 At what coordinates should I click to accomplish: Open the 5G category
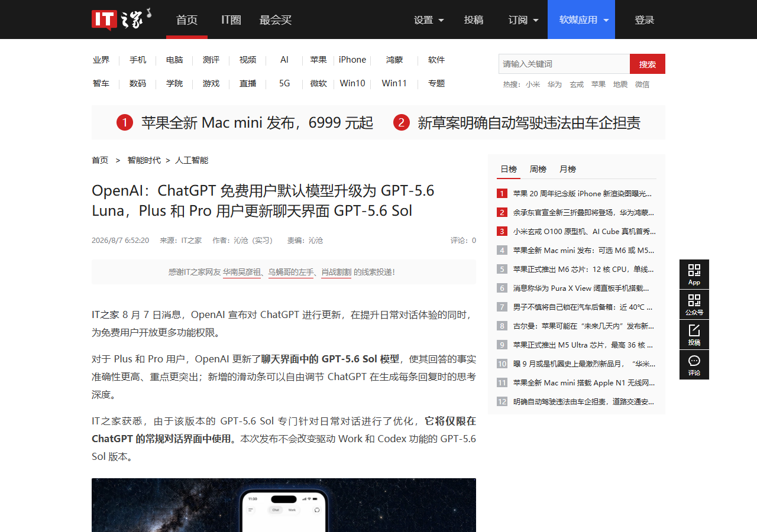[284, 83]
